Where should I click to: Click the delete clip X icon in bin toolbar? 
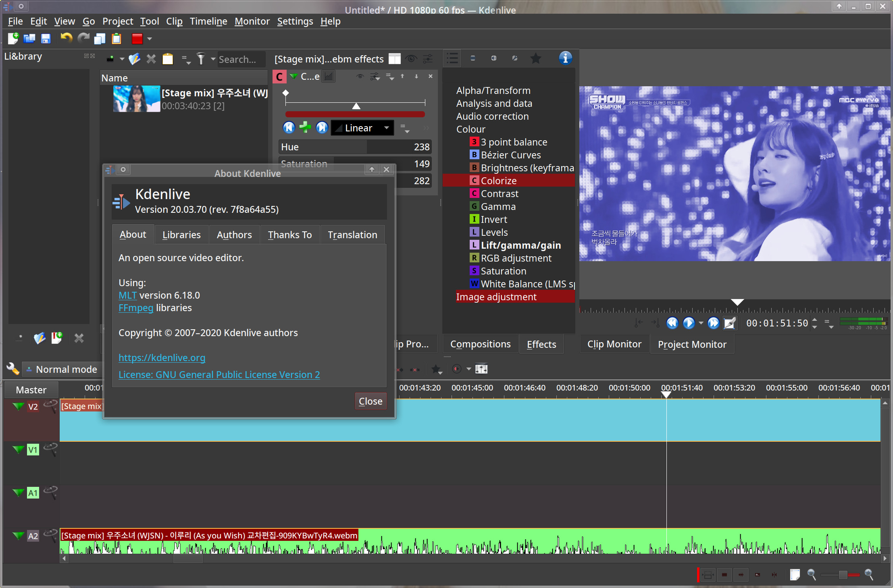(151, 59)
